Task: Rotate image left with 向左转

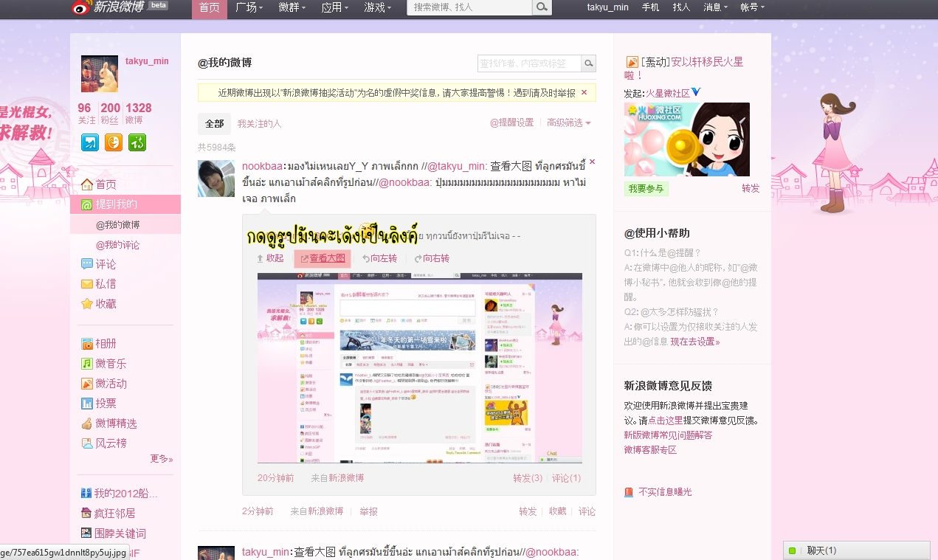Action: (379, 258)
